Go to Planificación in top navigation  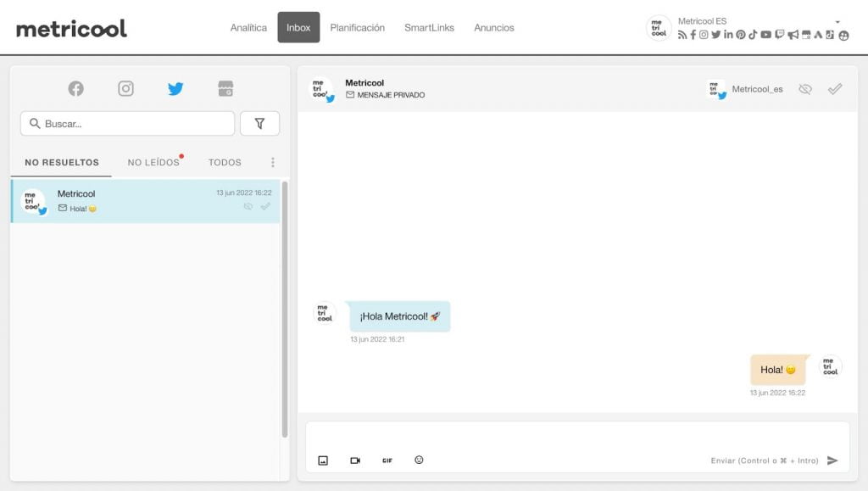(x=357, y=28)
